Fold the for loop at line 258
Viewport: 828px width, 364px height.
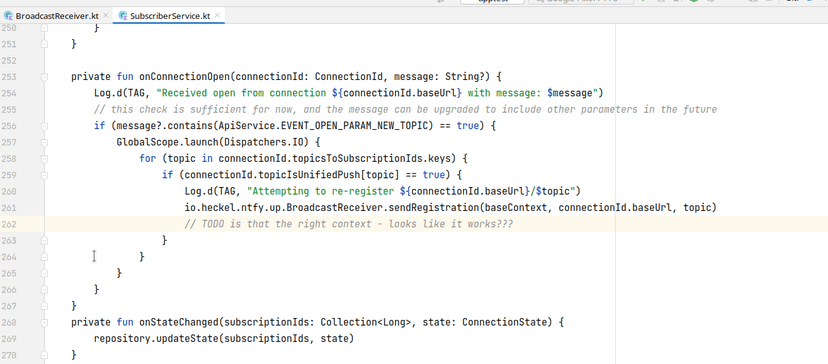[44, 158]
